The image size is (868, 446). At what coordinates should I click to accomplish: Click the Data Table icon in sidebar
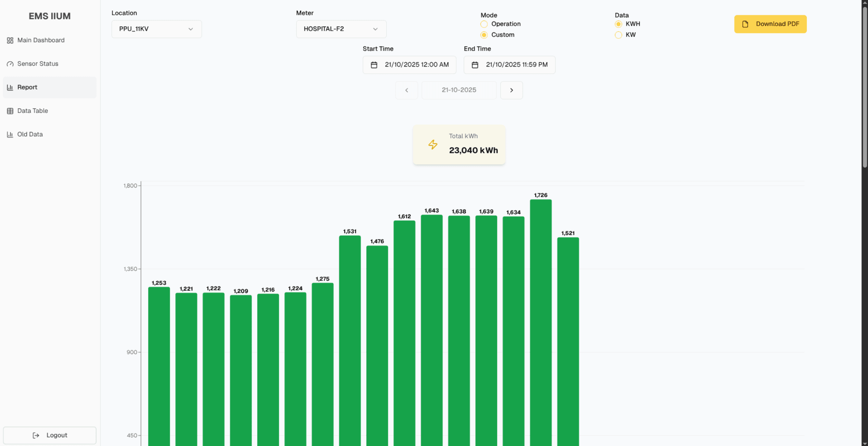[x=10, y=111]
